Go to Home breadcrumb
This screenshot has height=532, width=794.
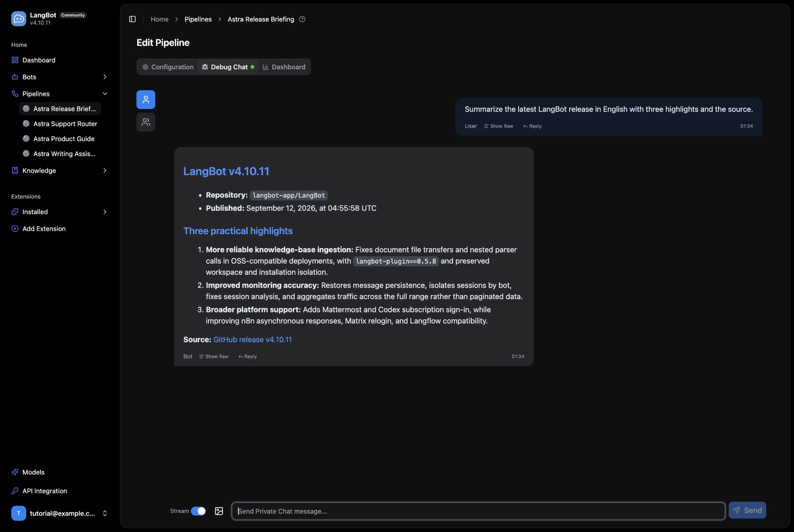coord(159,19)
